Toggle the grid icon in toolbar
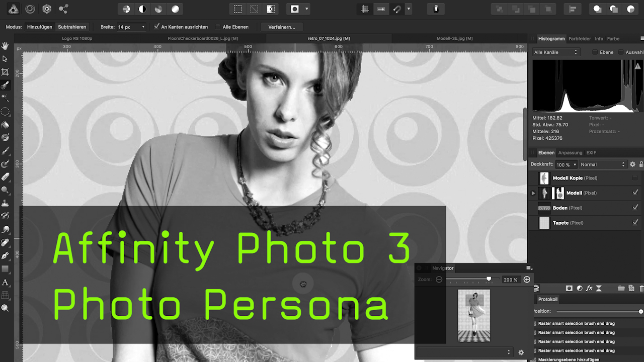This screenshot has width=644, height=362. coord(365,9)
